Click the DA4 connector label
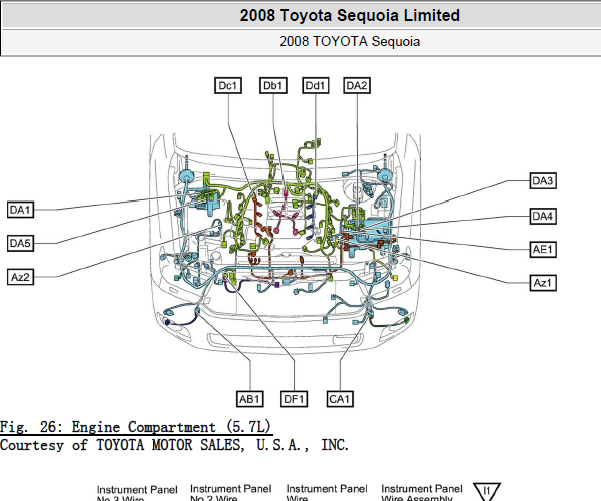This screenshot has width=601, height=501. [x=543, y=217]
